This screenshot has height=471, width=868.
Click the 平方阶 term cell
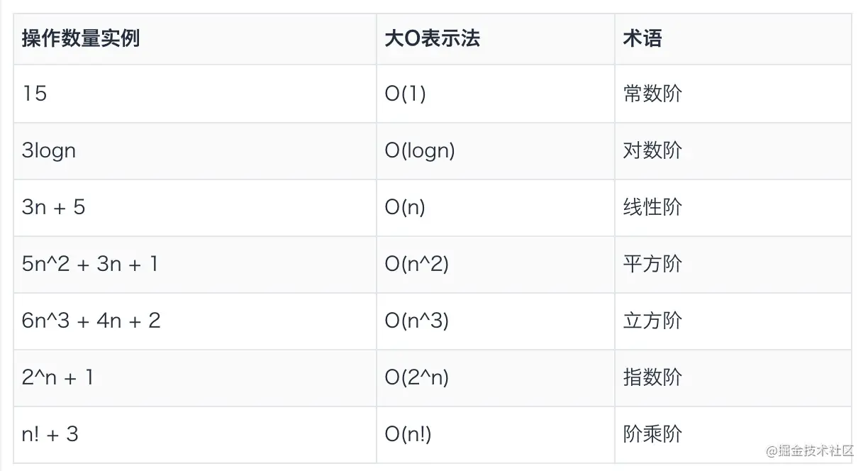tap(733, 265)
